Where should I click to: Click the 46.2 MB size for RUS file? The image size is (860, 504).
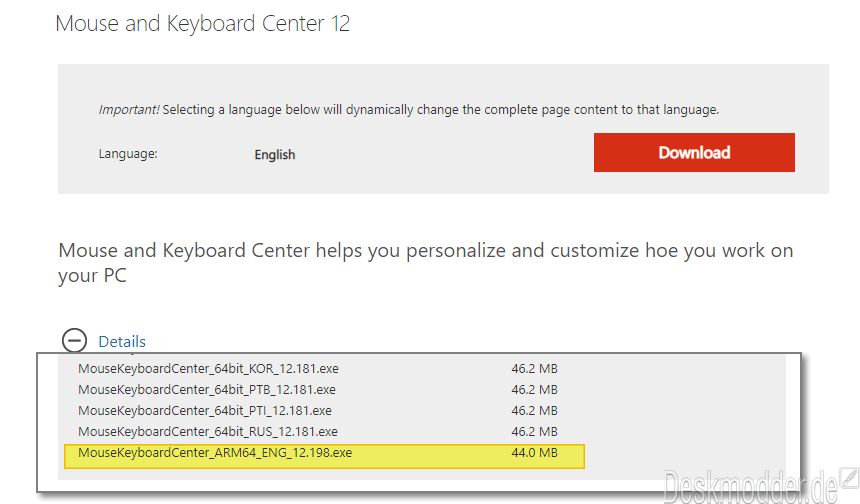(x=534, y=432)
